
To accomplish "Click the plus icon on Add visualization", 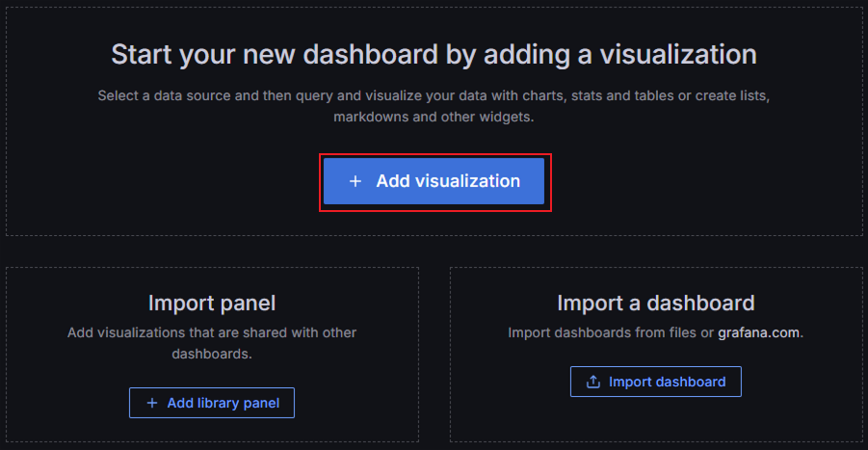I will point(355,181).
